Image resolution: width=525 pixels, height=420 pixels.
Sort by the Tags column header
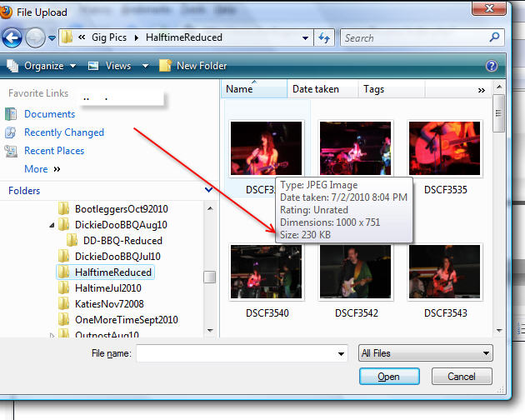click(x=391, y=89)
